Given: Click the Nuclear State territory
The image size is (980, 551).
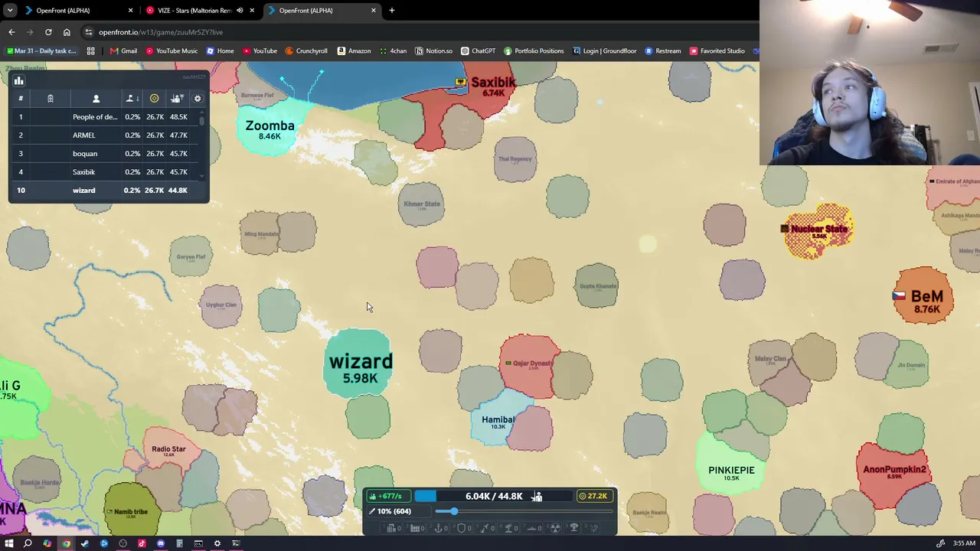Looking at the screenshot, I should tap(818, 231).
